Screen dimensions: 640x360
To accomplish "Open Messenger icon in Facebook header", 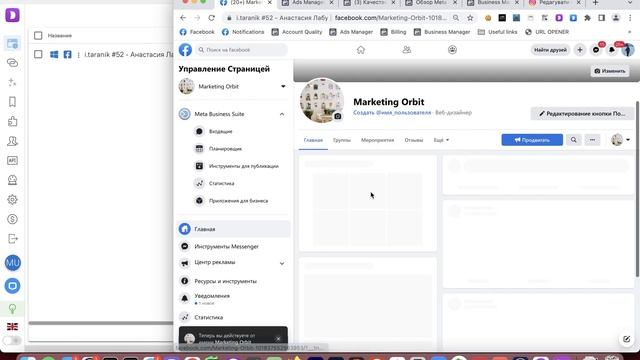I will click(596, 50).
